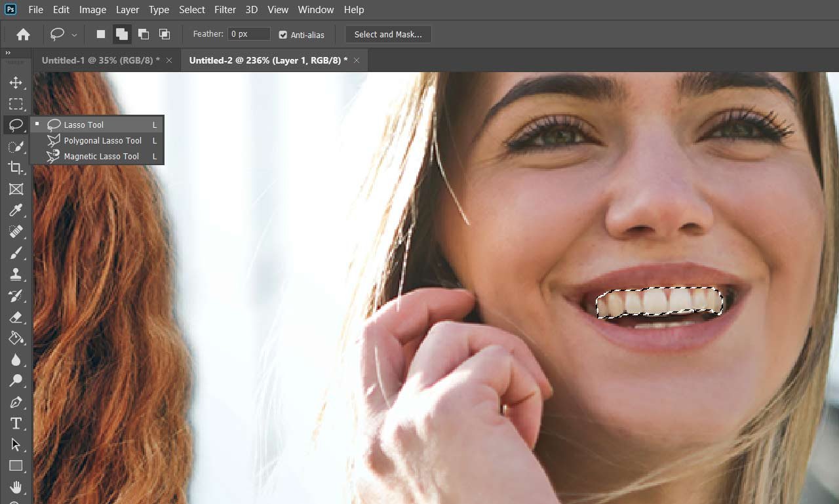
Task: Open the Window menu
Action: coord(316,10)
